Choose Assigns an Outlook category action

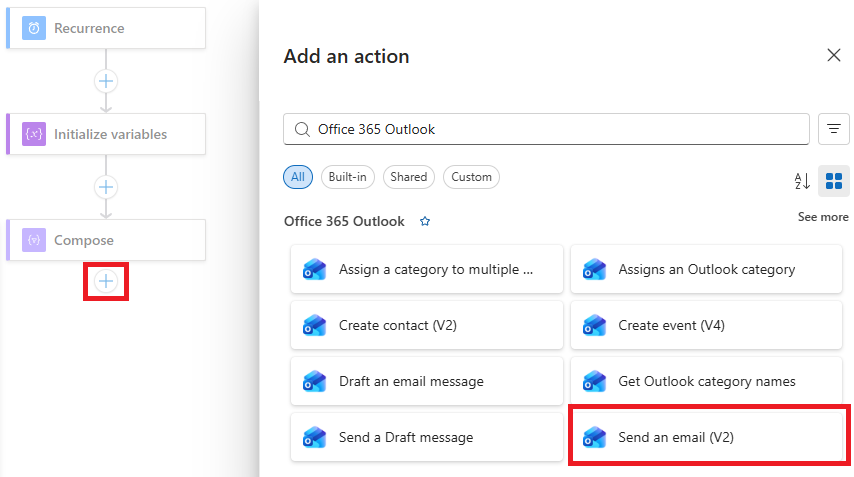(x=706, y=270)
